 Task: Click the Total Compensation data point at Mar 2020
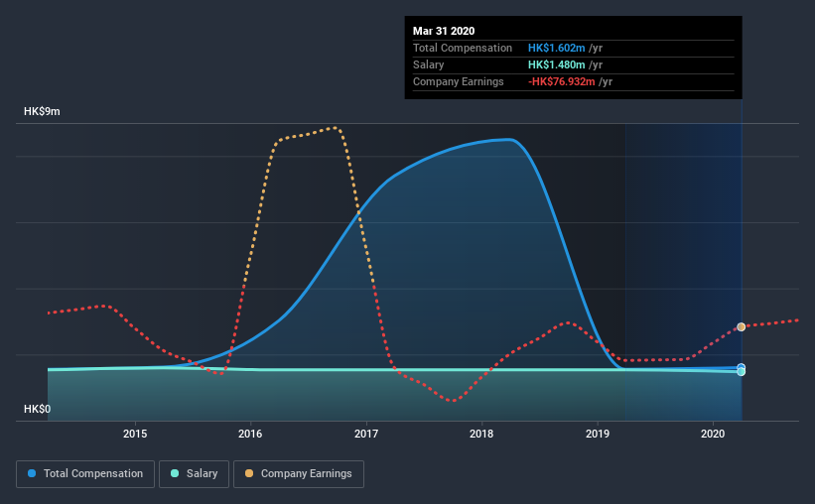pos(742,367)
